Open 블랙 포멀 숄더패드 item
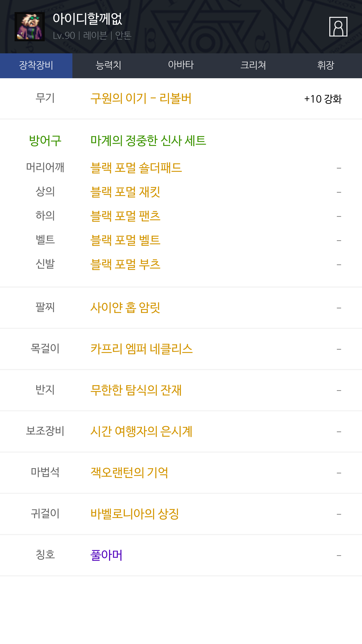 click(136, 168)
